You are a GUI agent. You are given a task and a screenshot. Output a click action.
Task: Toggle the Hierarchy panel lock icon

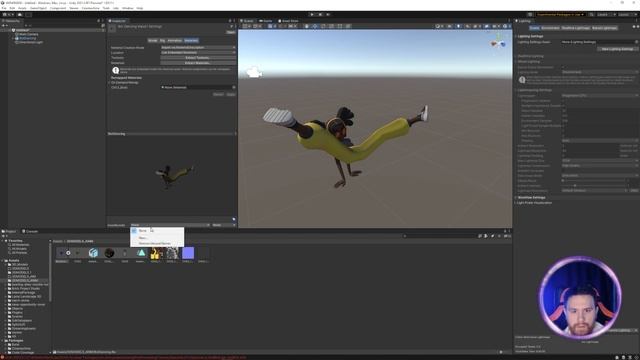(98, 20)
